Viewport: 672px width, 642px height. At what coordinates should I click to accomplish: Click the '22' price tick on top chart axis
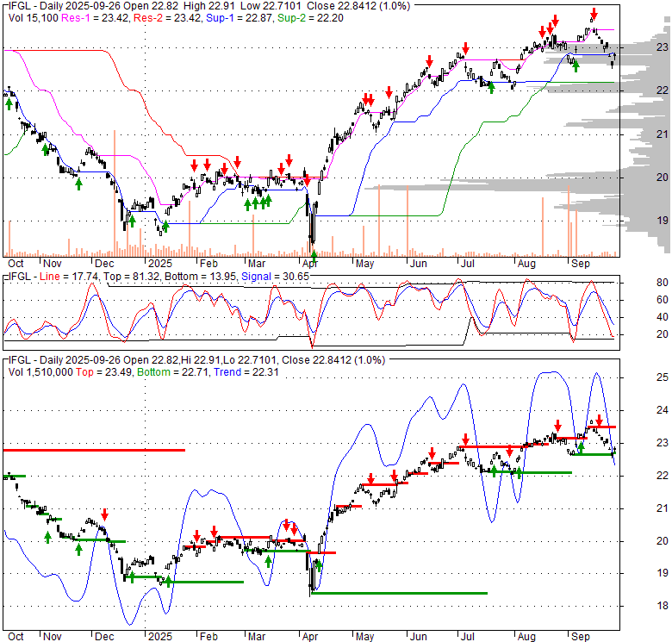pyautogui.click(x=663, y=90)
